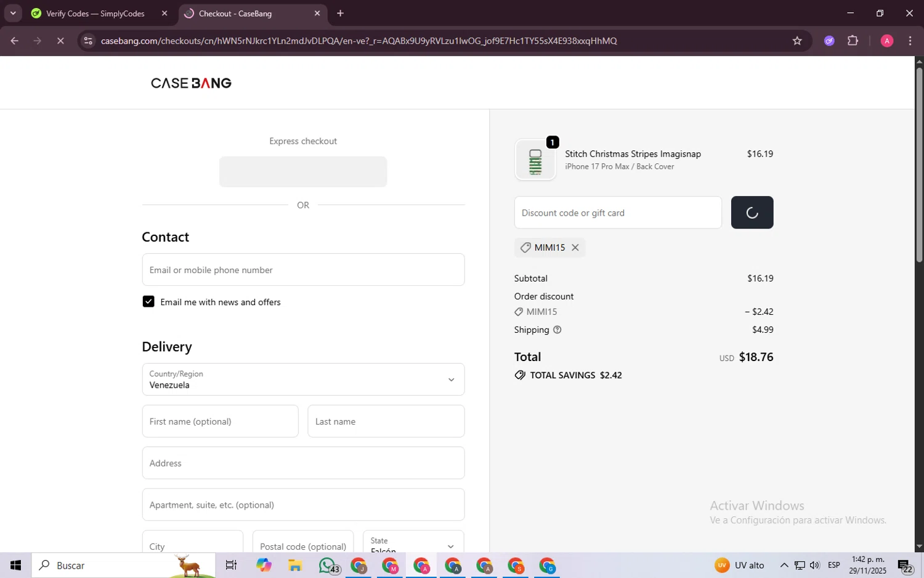
Task: Open the notification center icon
Action: pyautogui.click(x=905, y=565)
